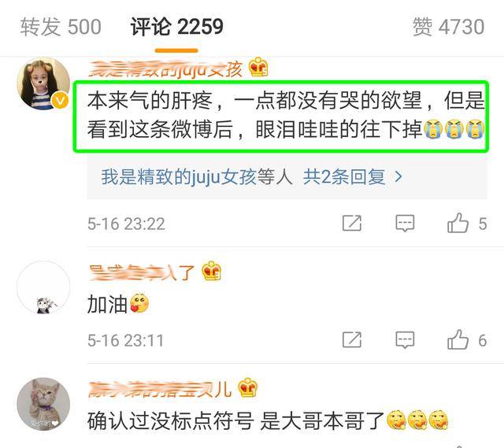
Task: Click crown badge beside second commenter name
Action: [211, 271]
